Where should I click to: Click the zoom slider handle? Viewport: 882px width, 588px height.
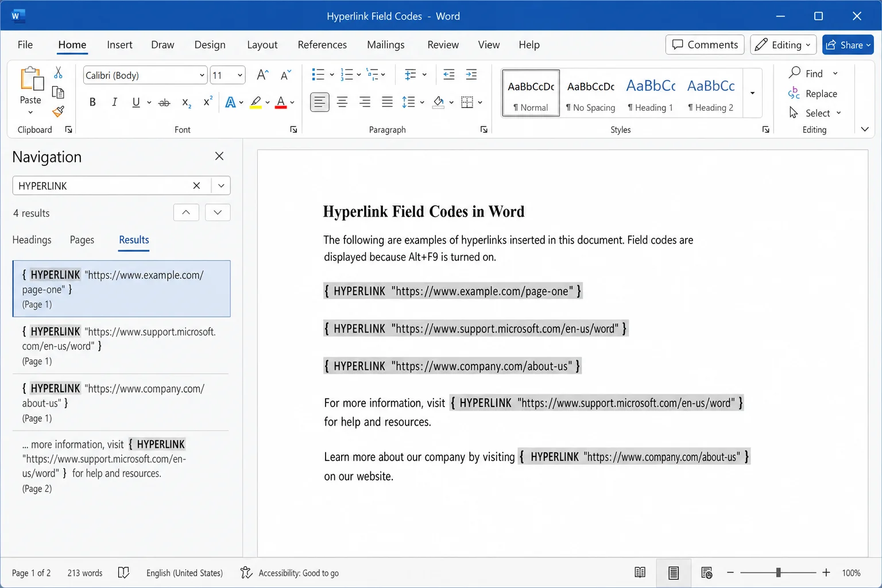pyautogui.click(x=778, y=572)
